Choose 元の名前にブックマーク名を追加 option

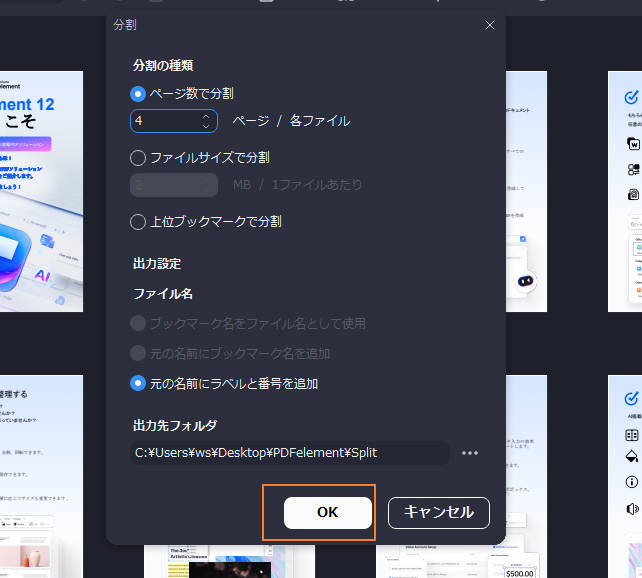pyautogui.click(x=138, y=353)
